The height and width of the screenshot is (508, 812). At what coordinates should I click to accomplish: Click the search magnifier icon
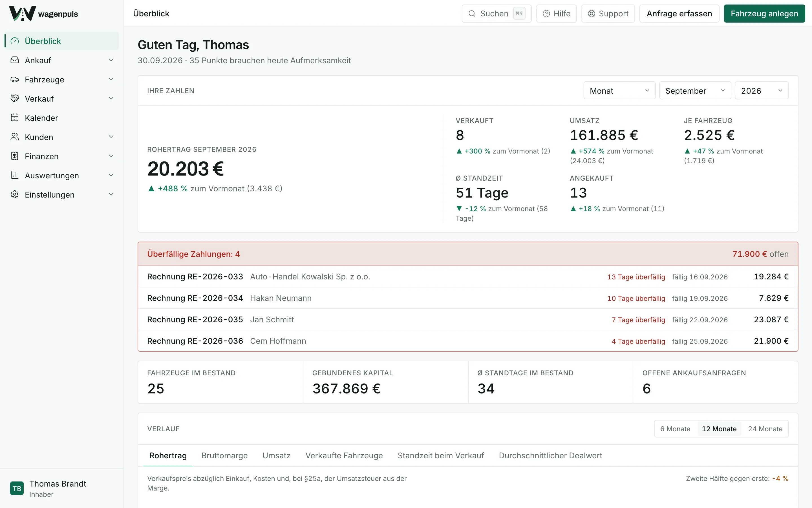pyautogui.click(x=472, y=14)
